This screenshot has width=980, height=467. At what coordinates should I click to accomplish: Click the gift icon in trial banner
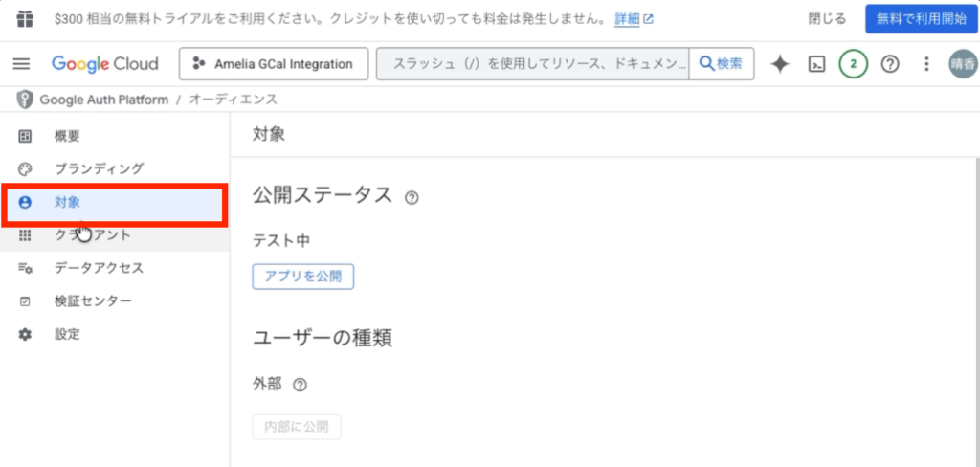tap(25, 18)
